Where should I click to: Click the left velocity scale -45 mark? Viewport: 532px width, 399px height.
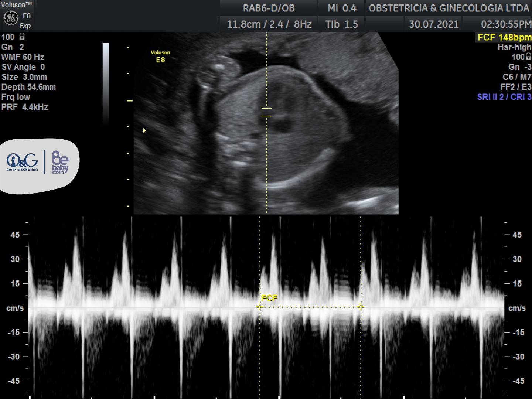(x=14, y=381)
